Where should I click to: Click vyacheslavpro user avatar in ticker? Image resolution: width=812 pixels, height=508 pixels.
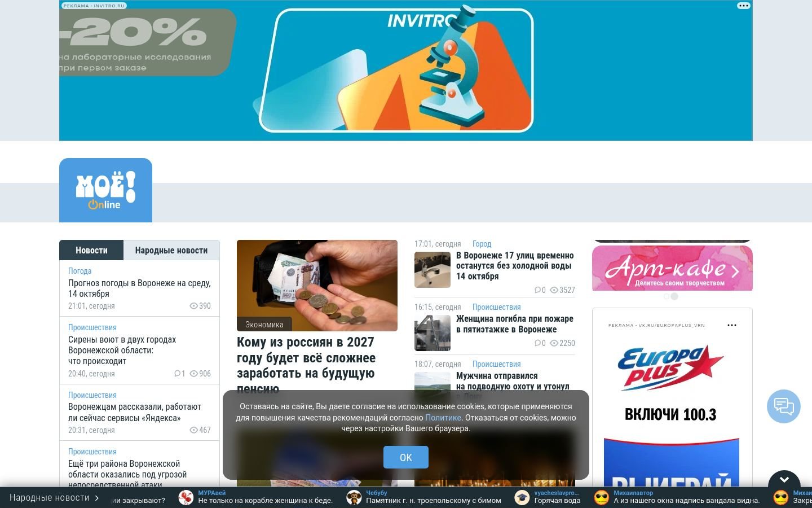tap(522, 497)
